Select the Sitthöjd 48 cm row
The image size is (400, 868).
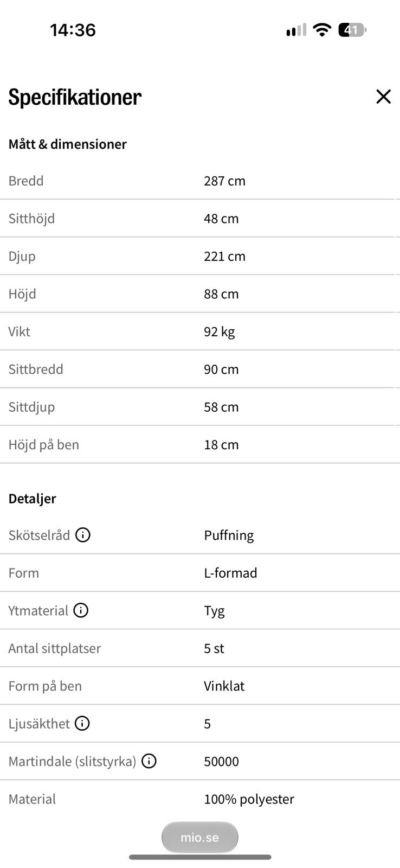pyautogui.click(x=200, y=218)
